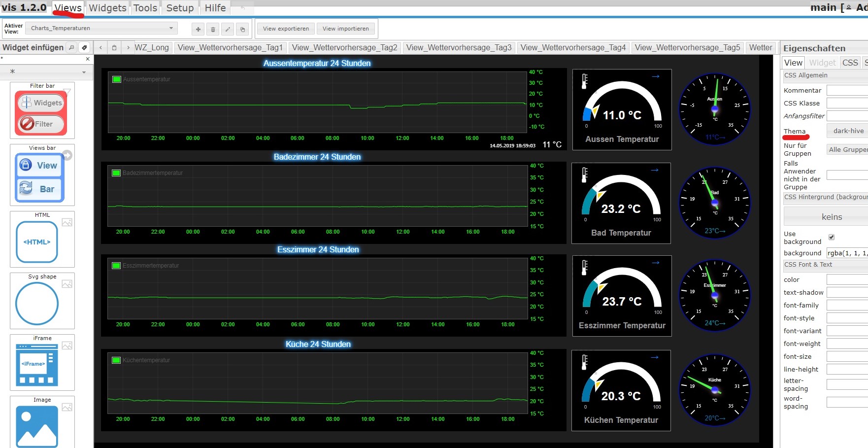Duplicate the active view with the copy icon
868x448 pixels.
[242, 29]
